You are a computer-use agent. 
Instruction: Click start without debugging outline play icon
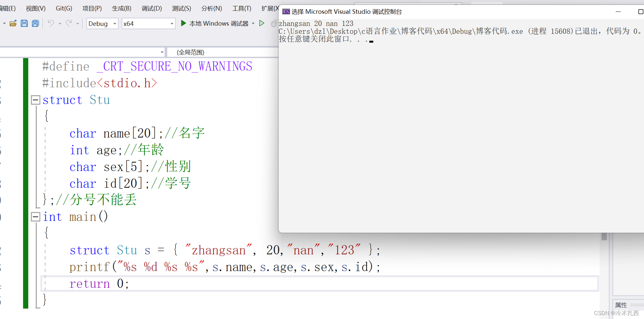(262, 23)
